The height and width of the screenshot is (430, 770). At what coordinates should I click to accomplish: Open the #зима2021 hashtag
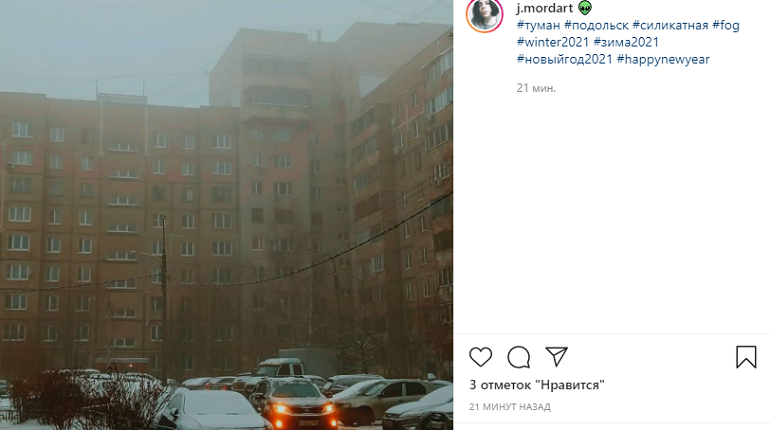tap(626, 42)
